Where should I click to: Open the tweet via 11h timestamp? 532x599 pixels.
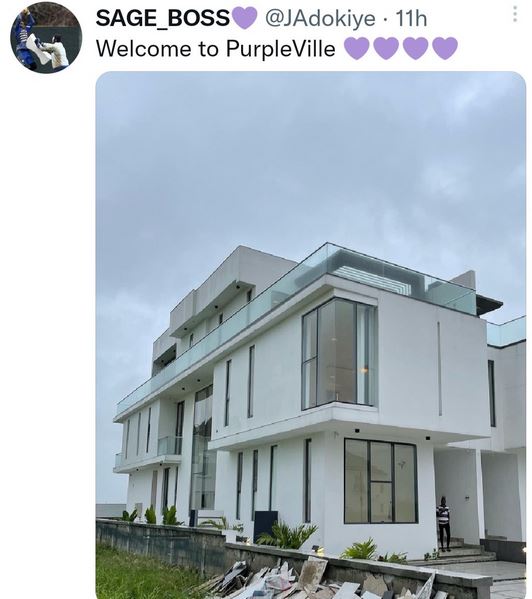pyautogui.click(x=411, y=18)
